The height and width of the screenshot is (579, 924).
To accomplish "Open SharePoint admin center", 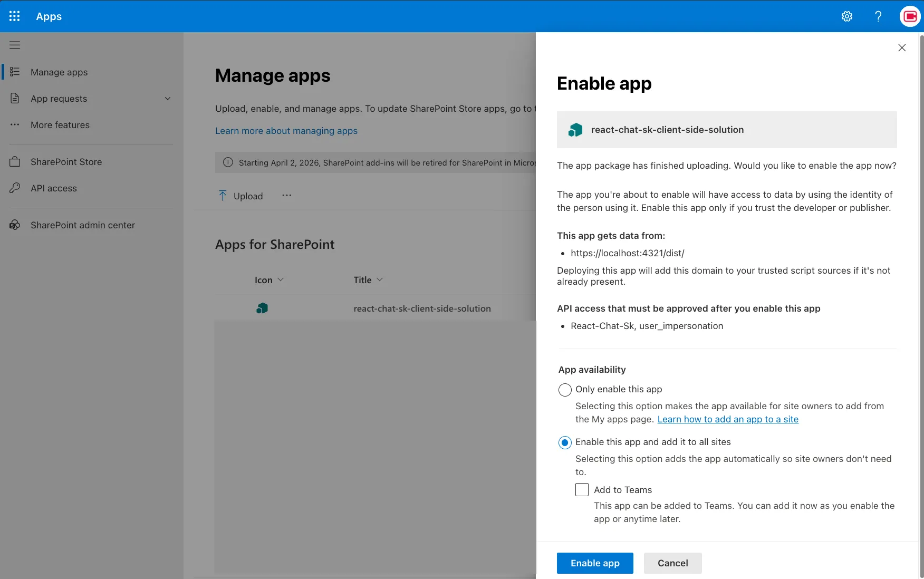I will click(x=82, y=225).
